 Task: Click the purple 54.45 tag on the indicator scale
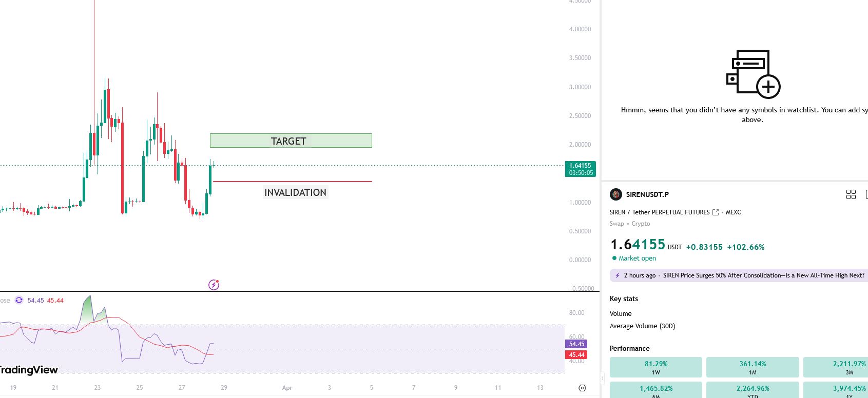pos(576,344)
